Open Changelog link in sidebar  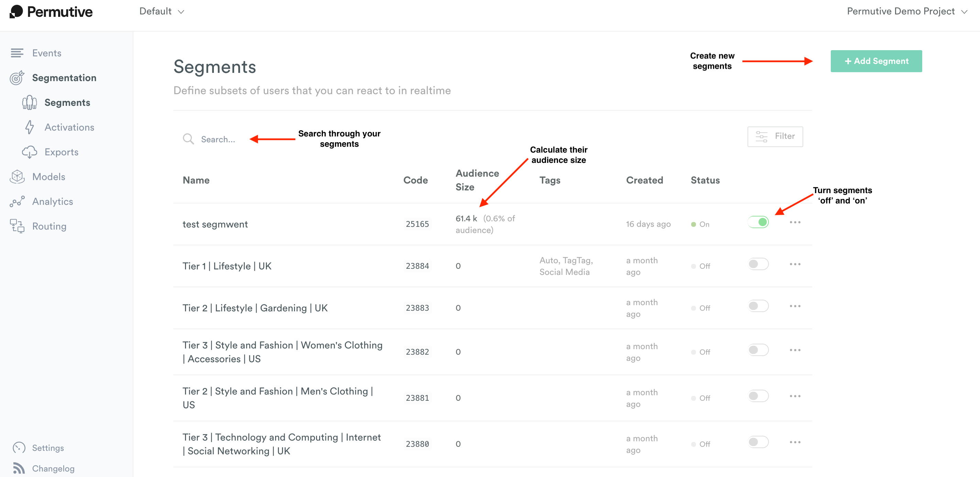pyautogui.click(x=53, y=468)
